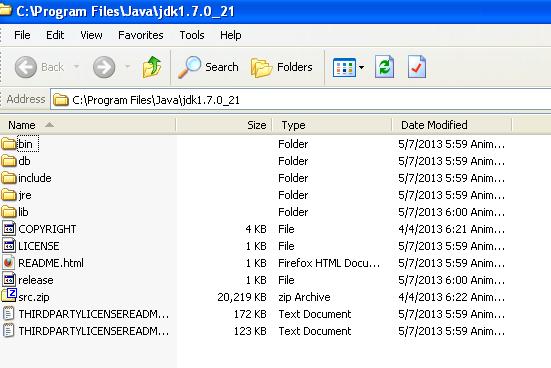Open the Forward history dropdown arrow
This screenshot has height=368, width=551.
128,66
